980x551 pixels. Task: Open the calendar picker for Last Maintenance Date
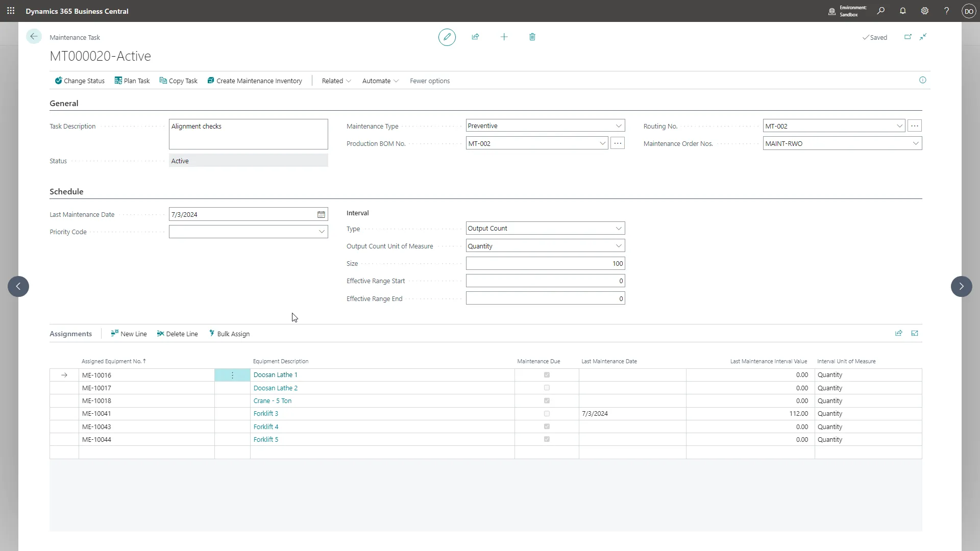coord(321,215)
